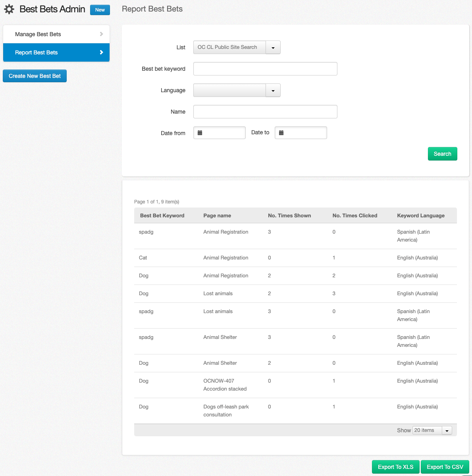
Task: Select Report Best Bets menu item
Action: point(37,52)
